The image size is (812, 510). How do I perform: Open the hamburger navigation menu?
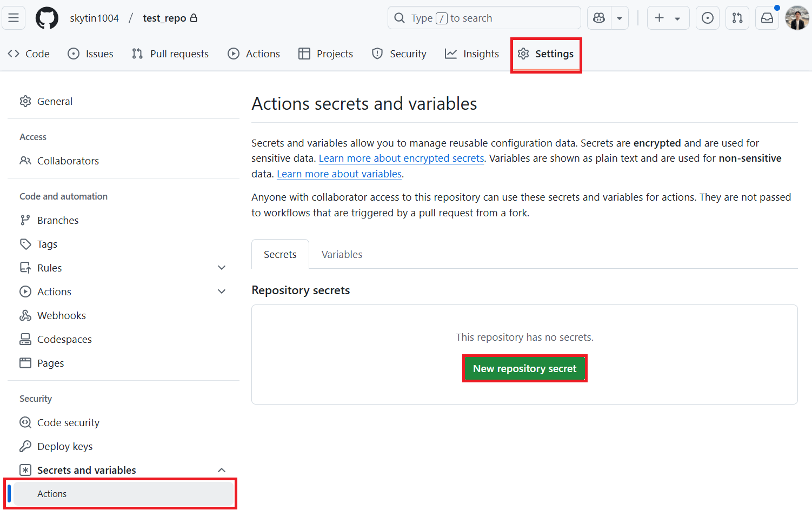click(14, 17)
